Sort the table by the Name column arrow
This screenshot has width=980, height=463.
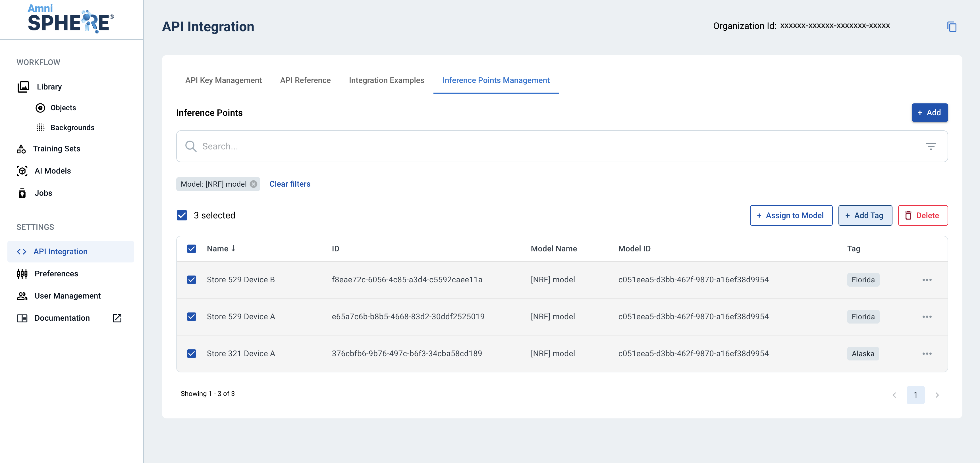pos(233,248)
